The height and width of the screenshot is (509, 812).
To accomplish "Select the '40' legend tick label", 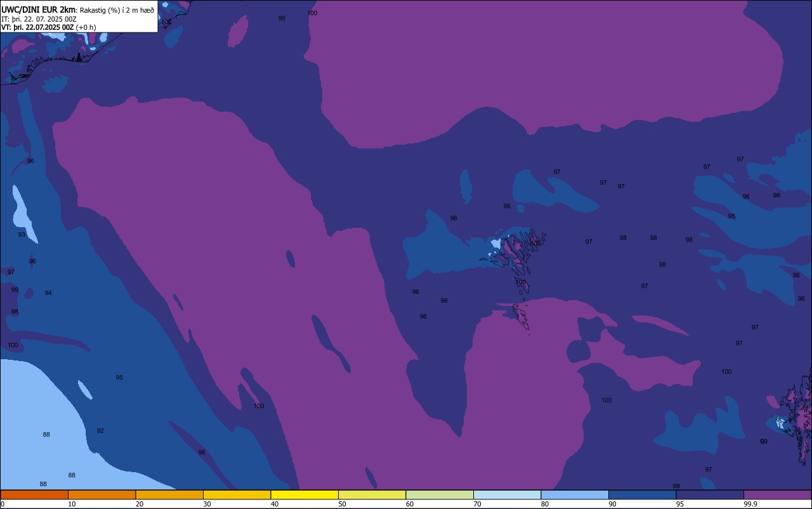I will [x=275, y=504].
